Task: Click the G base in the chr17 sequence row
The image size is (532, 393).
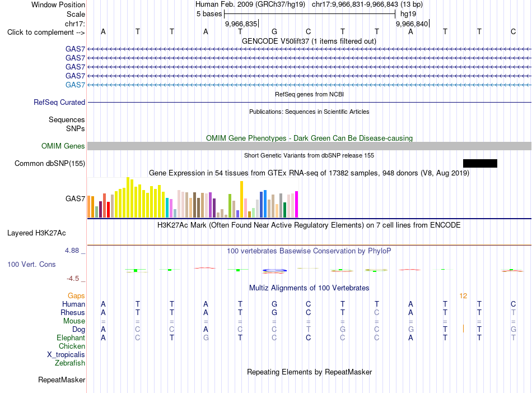Action: pyautogui.click(x=274, y=31)
